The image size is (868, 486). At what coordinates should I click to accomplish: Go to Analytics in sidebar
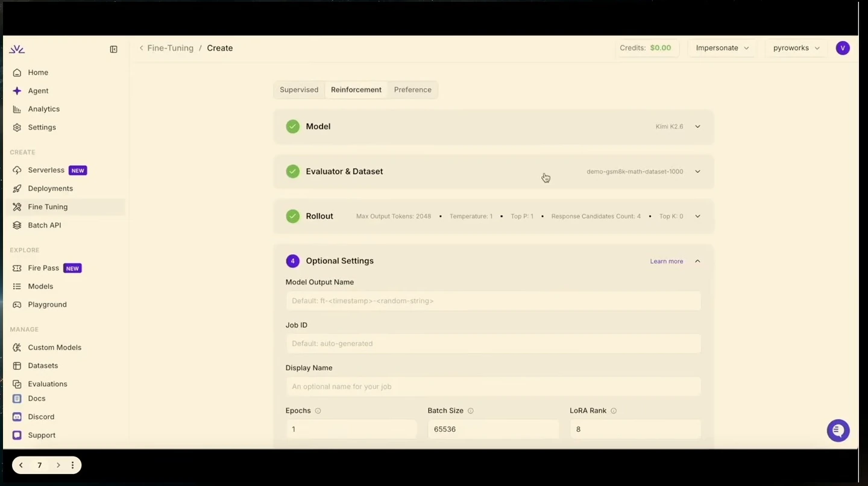(43, 109)
